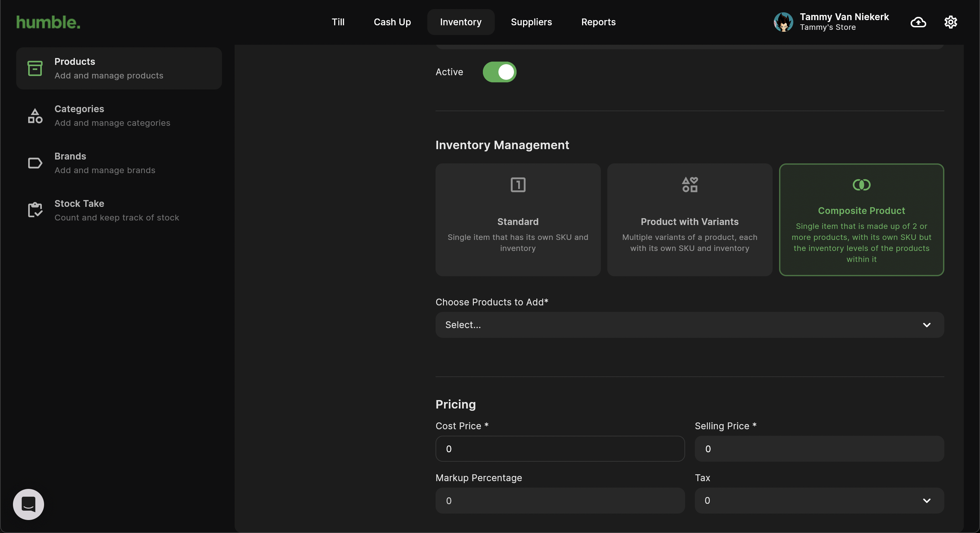
Task: Click the Stock Take clipboard icon
Action: (x=35, y=210)
